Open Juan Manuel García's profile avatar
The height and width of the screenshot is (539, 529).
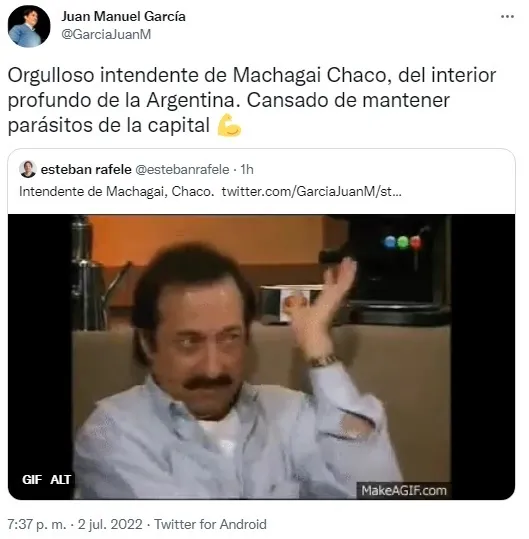pos(29,26)
